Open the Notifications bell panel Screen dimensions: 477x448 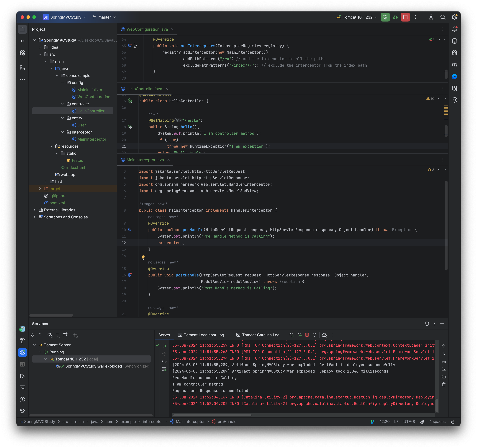coord(454,29)
